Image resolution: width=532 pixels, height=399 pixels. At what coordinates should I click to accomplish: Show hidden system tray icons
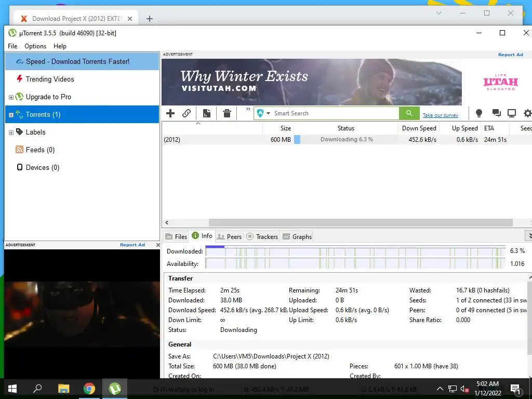click(x=440, y=389)
